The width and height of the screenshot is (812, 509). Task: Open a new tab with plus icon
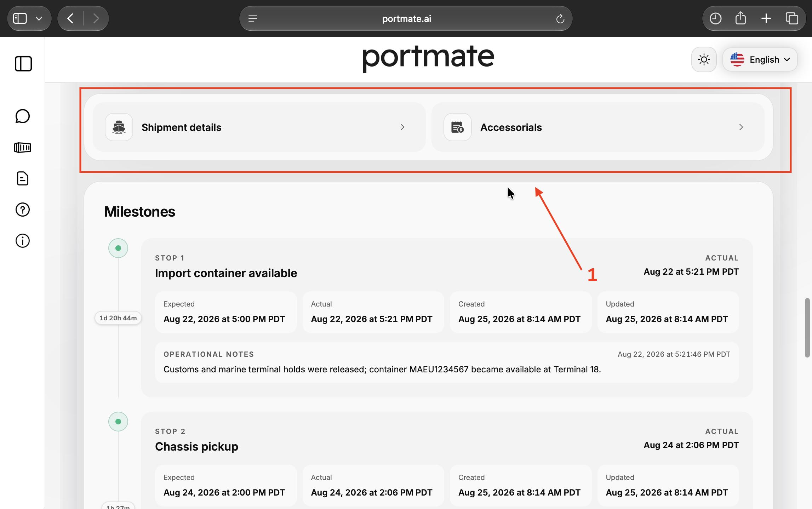click(x=766, y=18)
